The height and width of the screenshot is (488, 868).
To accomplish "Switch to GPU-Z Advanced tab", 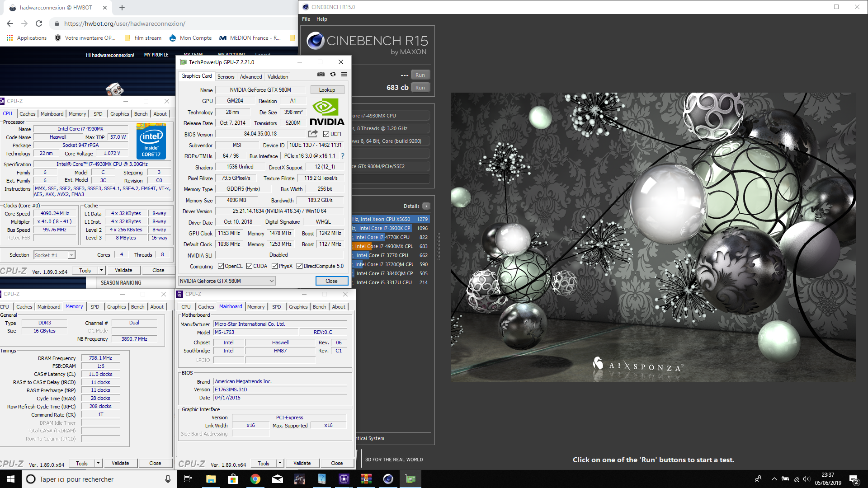I will tap(250, 77).
